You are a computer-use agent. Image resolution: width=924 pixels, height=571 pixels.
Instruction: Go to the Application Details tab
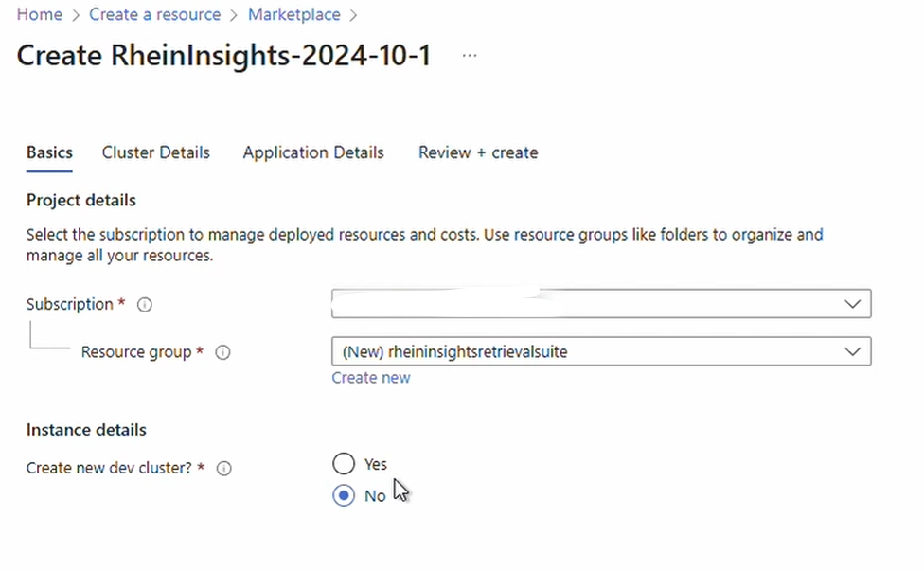[313, 152]
